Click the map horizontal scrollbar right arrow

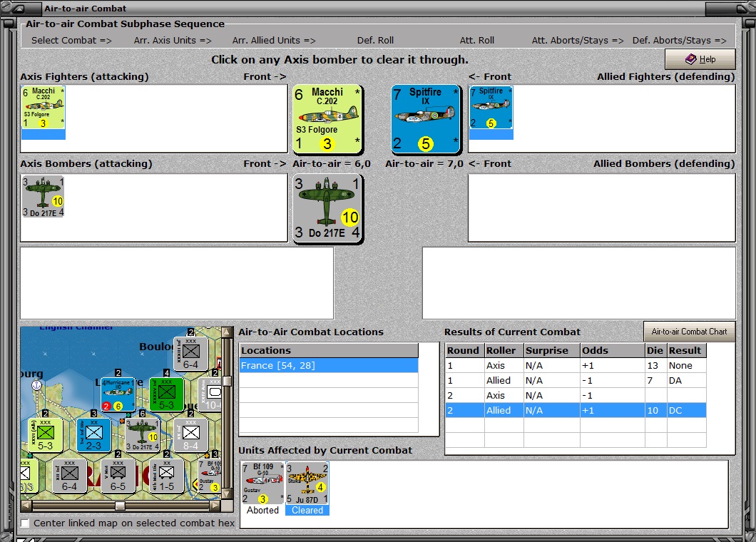(215, 506)
